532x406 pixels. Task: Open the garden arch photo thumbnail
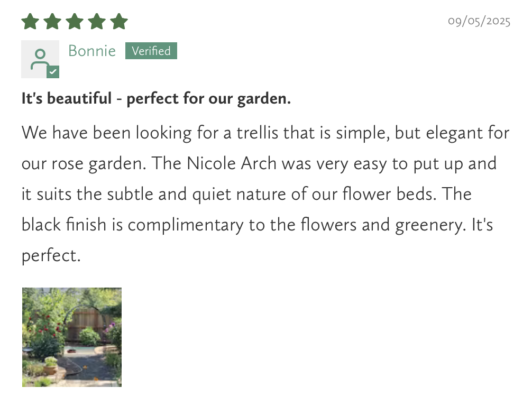point(72,337)
